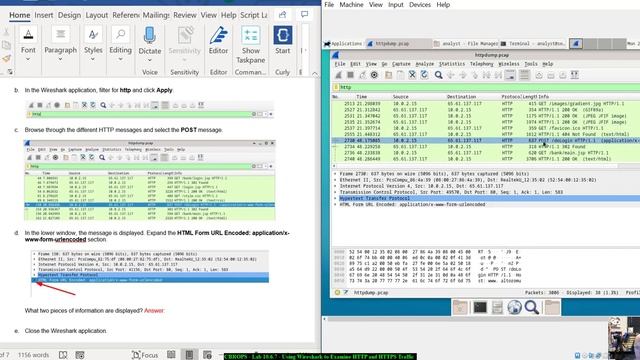Open expert information icon in Wireshark status bar
This screenshot has height=360, width=640.
coord(337,293)
